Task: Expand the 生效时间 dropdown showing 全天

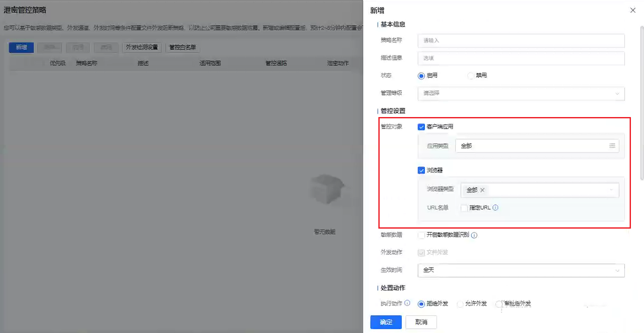Action: coord(521,270)
